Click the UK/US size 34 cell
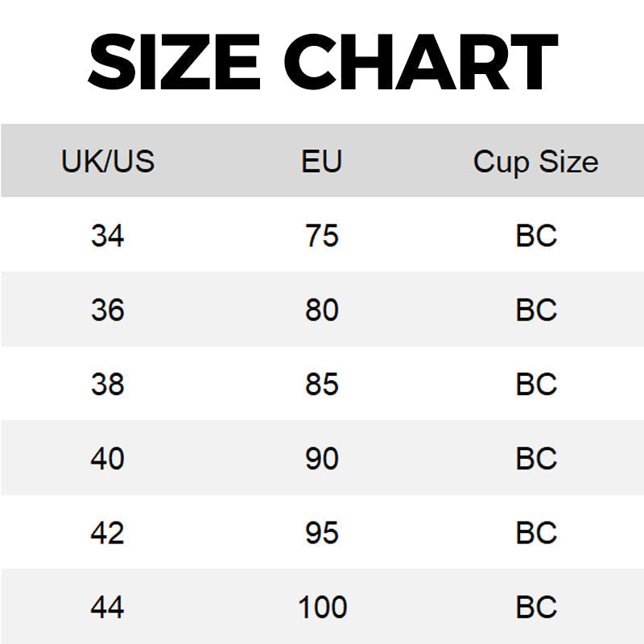Screen dimensions: 644x644 pyautogui.click(x=108, y=236)
